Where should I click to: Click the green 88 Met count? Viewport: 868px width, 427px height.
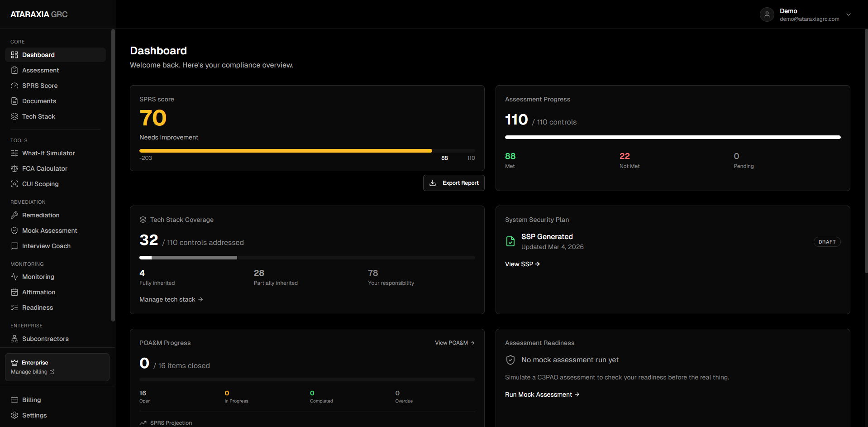click(x=510, y=156)
